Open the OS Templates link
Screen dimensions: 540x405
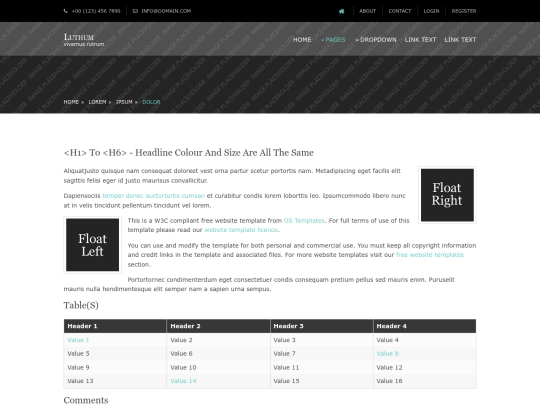[x=304, y=220]
